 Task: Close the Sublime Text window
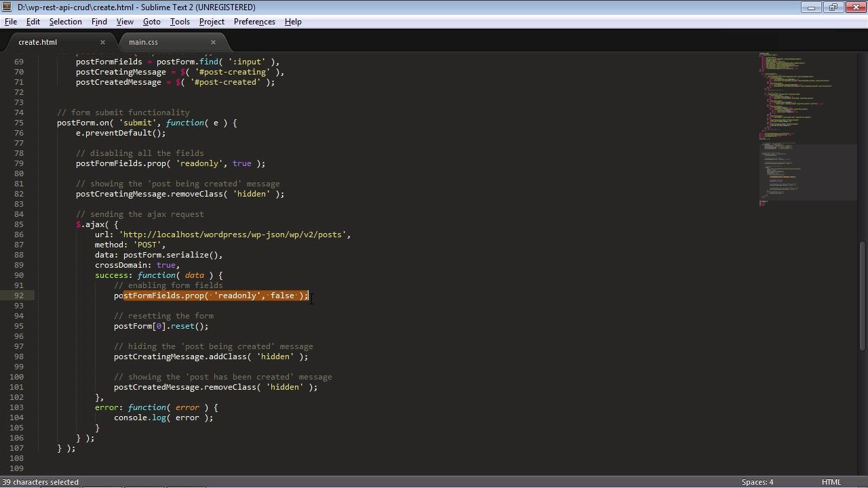click(856, 7)
